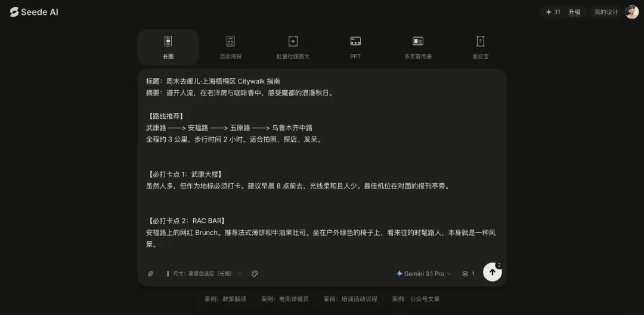Click the line starting 安福路上的网红 Brunch

[x=321, y=238]
